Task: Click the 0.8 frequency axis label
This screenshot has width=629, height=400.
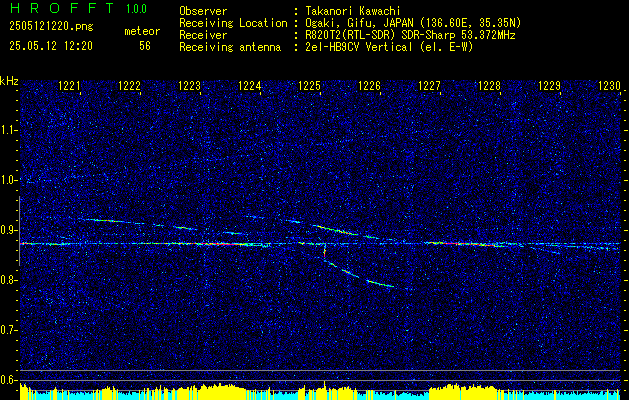Action: pyautogui.click(x=8, y=280)
